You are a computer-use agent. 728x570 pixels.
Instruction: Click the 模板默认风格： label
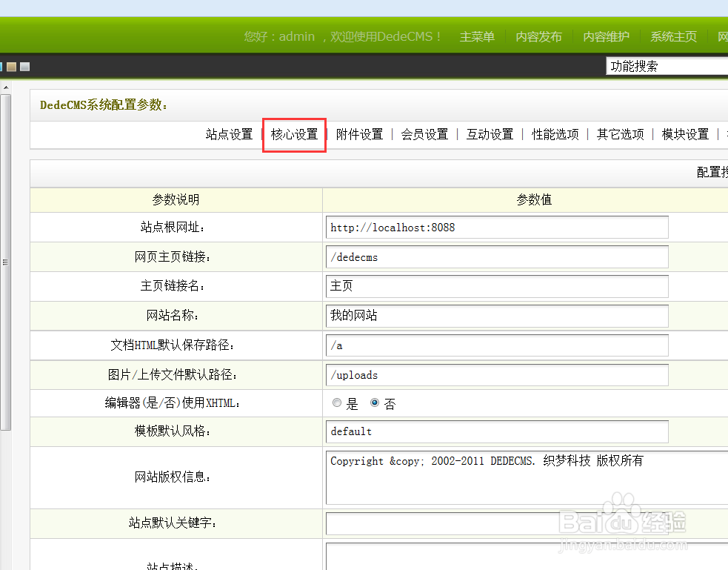[173, 431]
